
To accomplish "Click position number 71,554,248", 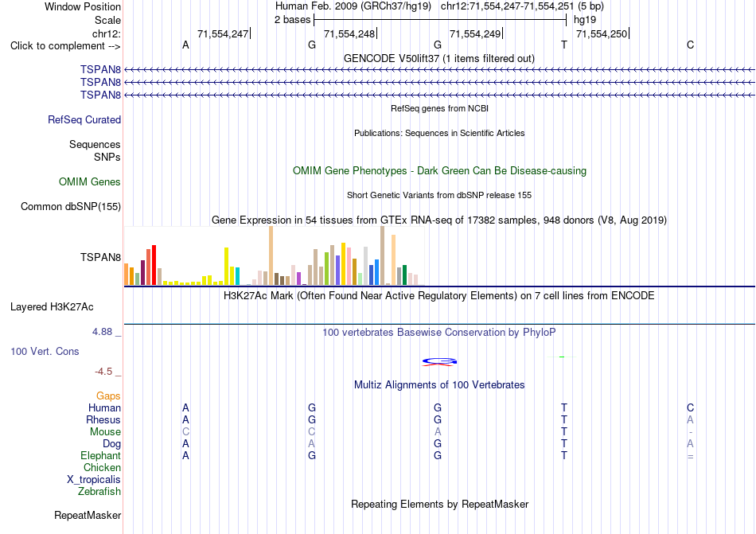I will [349, 33].
